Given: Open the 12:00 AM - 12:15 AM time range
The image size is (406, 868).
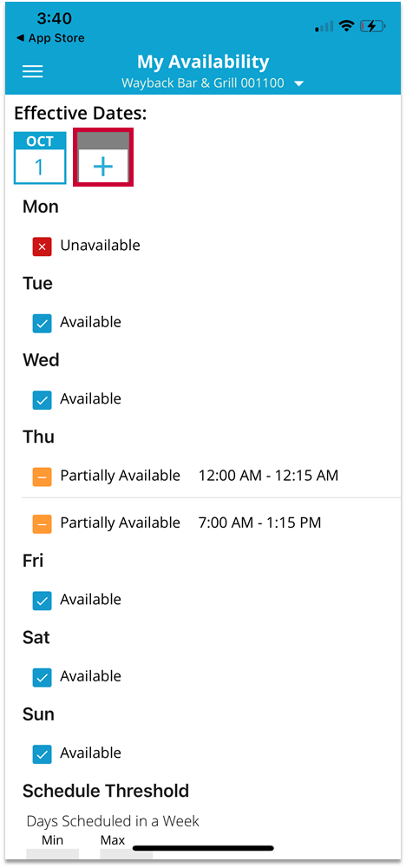Looking at the screenshot, I should tap(268, 476).
